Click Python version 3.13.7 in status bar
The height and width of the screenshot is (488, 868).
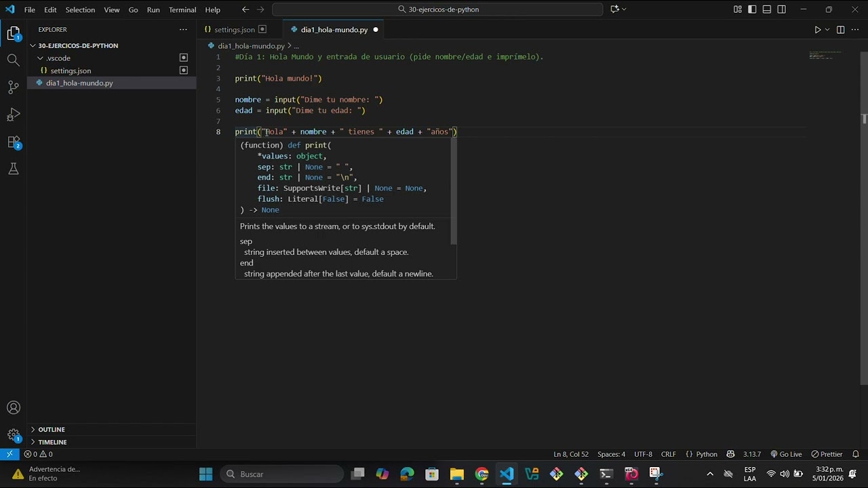tap(751, 454)
